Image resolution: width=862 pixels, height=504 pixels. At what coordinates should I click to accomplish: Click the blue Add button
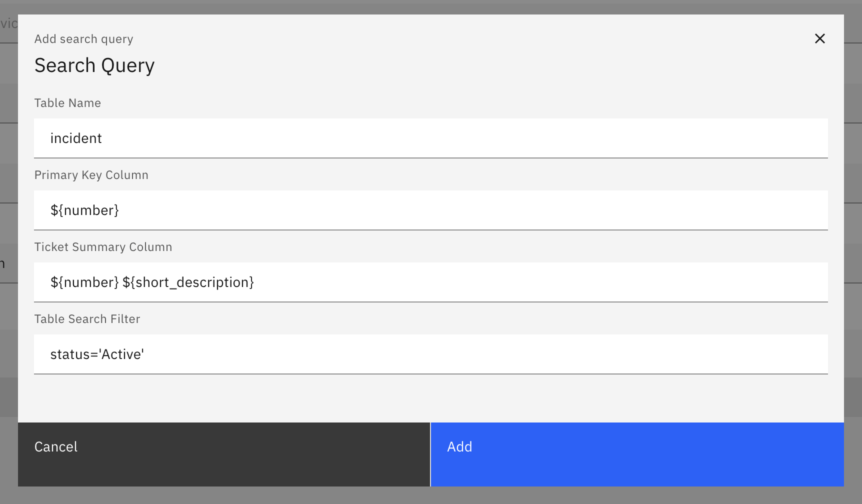[636, 454]
